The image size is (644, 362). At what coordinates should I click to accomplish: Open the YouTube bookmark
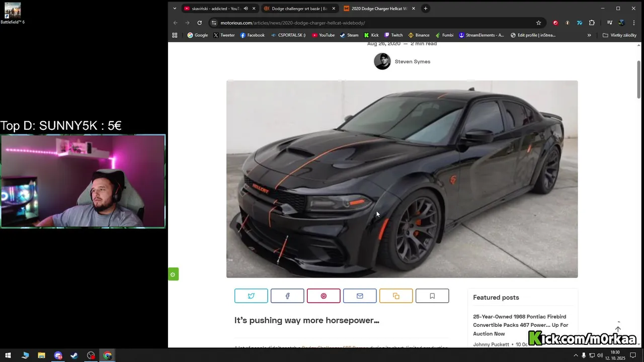click(x=323, y=35)
